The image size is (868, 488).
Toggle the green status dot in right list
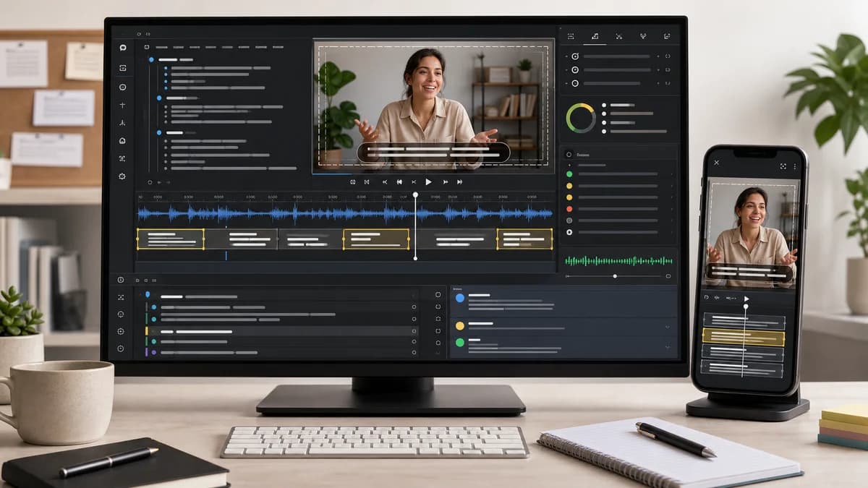coord(569,174)
